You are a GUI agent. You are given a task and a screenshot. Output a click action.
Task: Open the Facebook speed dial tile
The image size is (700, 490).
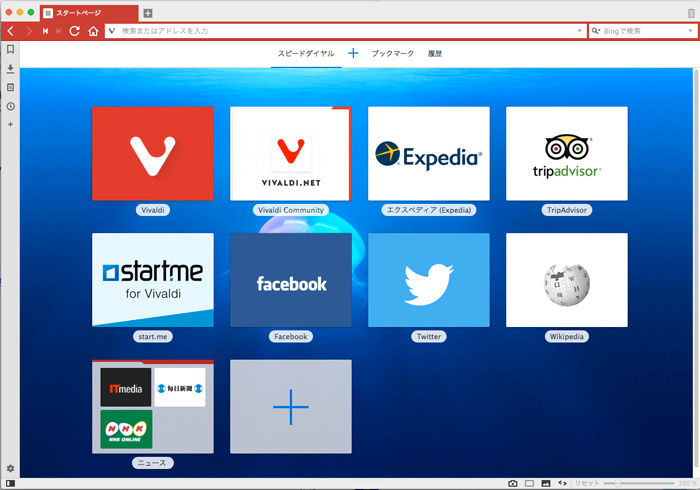[291, 280]
